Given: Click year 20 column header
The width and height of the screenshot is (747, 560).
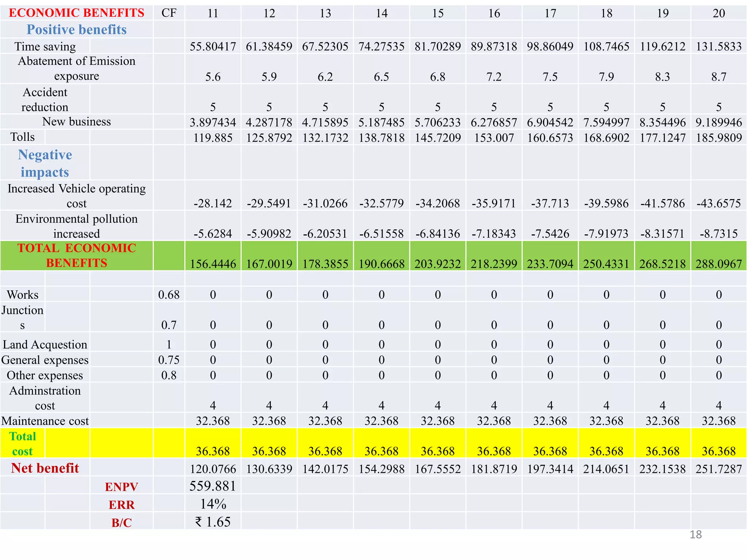Looking at the screenshot, I should (x=719, y=13).
